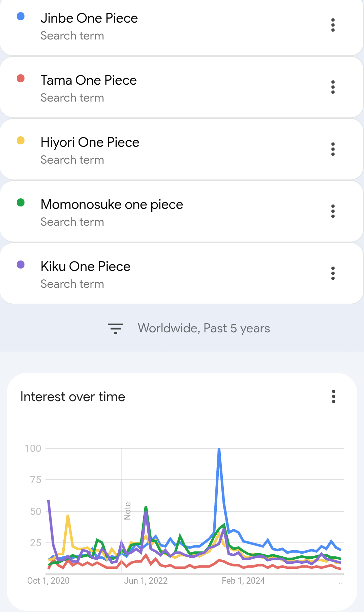Edit the Kiku One Piece search term
Viewport: 364px width, 612px height.
(x=86, y=267)
